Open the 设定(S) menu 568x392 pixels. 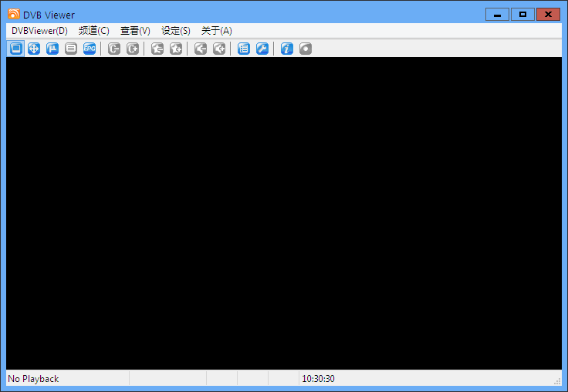click(176, 31)
